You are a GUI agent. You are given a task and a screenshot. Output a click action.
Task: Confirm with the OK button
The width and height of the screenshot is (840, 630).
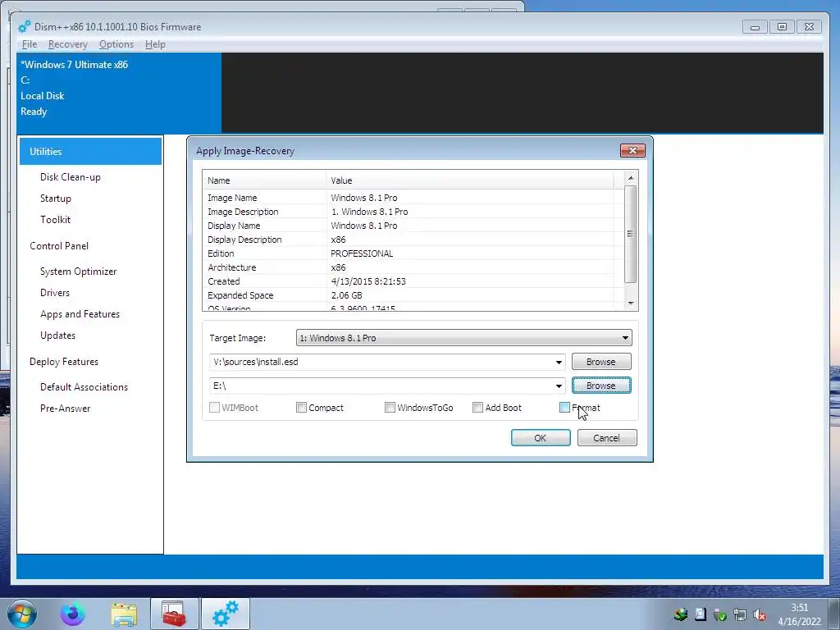(x=541, y=438)
